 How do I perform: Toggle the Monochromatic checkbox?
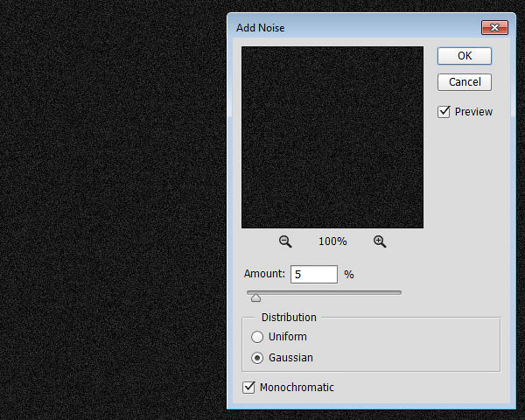tap(248, 387)
